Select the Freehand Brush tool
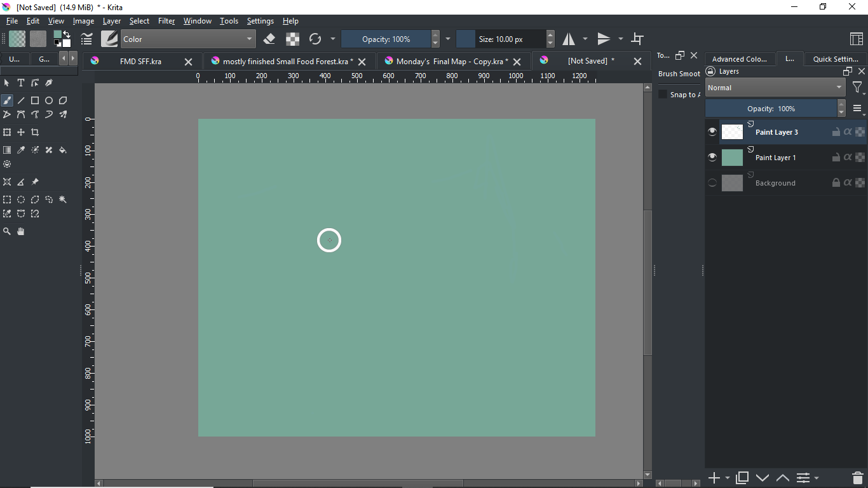868x488 pixels. click(7, 100)
